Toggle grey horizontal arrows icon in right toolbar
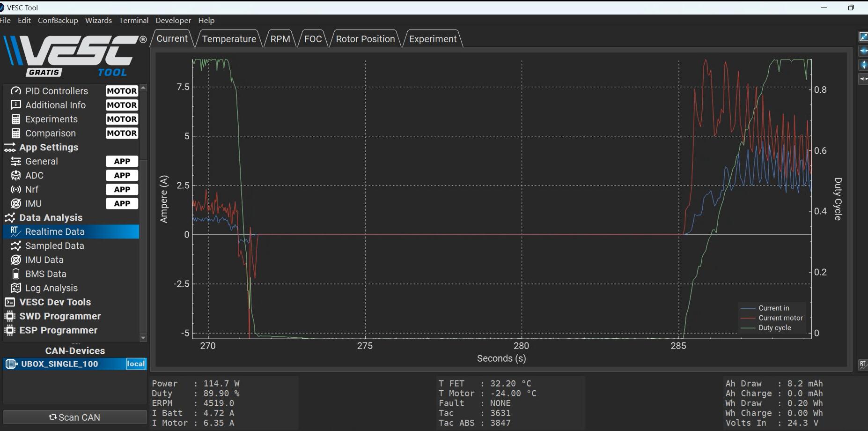The height and width of the screenshot is (431, 868). pyautogui.click(x=863, y=79)
